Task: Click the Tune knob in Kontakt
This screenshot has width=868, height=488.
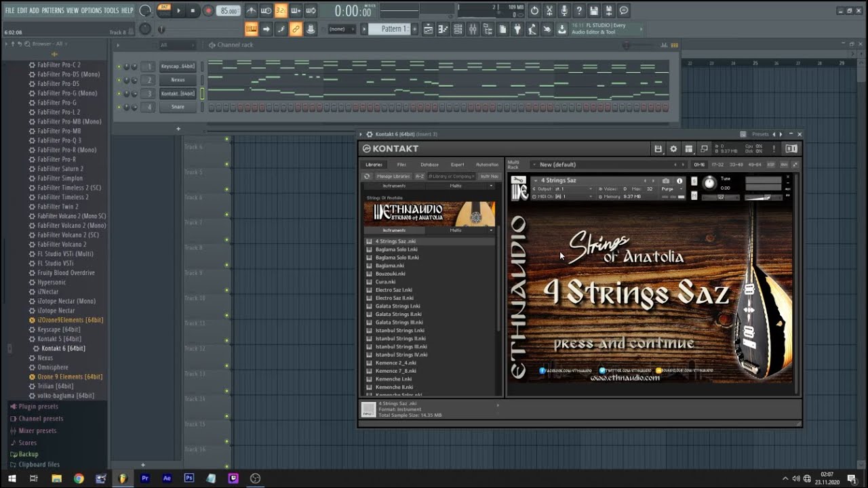Action: (x=709, y=183)
